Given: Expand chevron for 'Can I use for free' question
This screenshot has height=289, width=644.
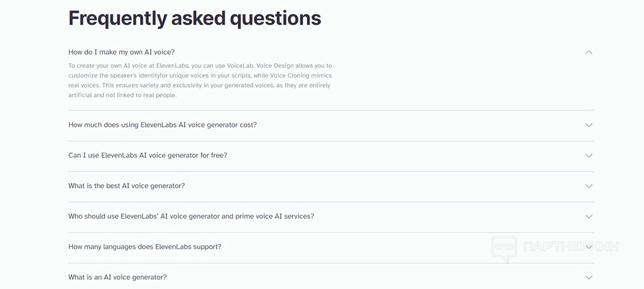Looking at the screenshot, I should 589,155.
